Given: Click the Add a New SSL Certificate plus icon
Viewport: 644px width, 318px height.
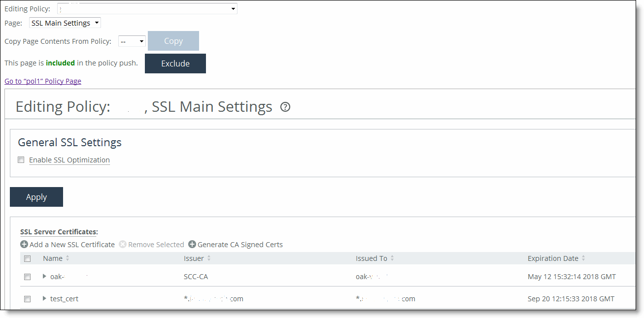Looking at the screenshot, I should point(24,245).
